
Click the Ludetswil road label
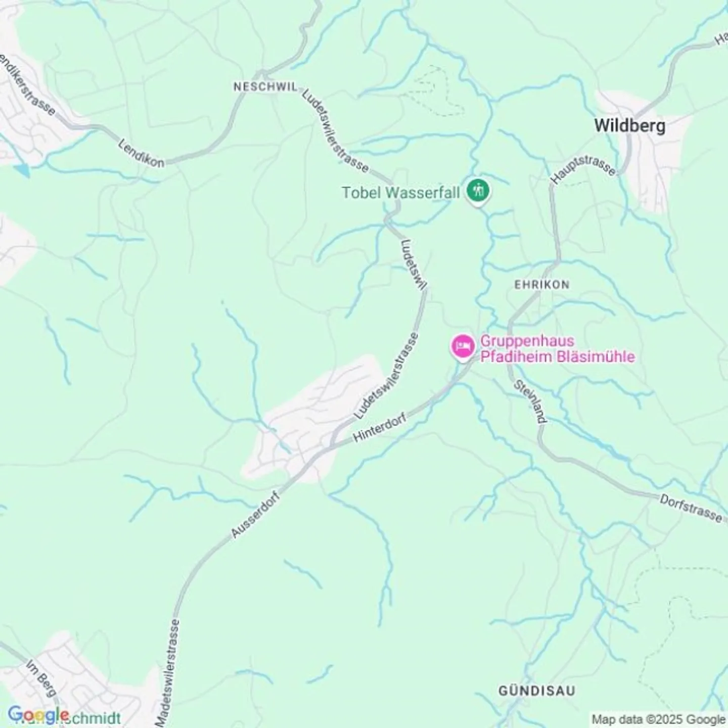click(x=414, y=264)
